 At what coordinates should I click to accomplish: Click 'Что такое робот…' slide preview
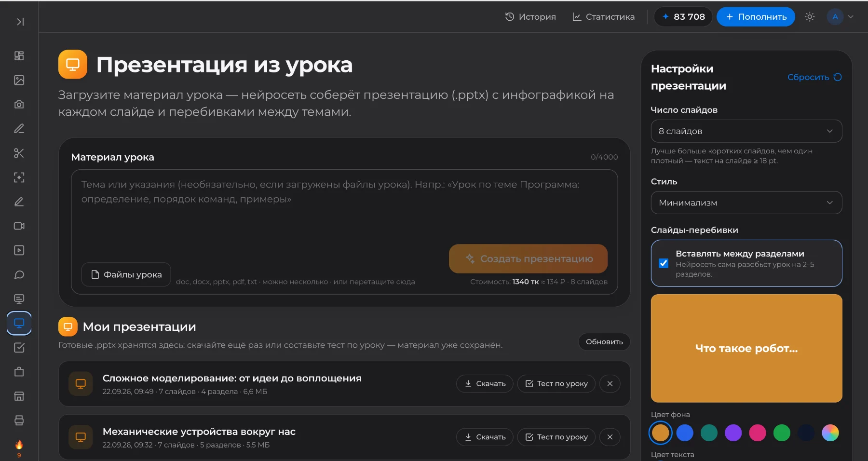[x=746, y=348]
